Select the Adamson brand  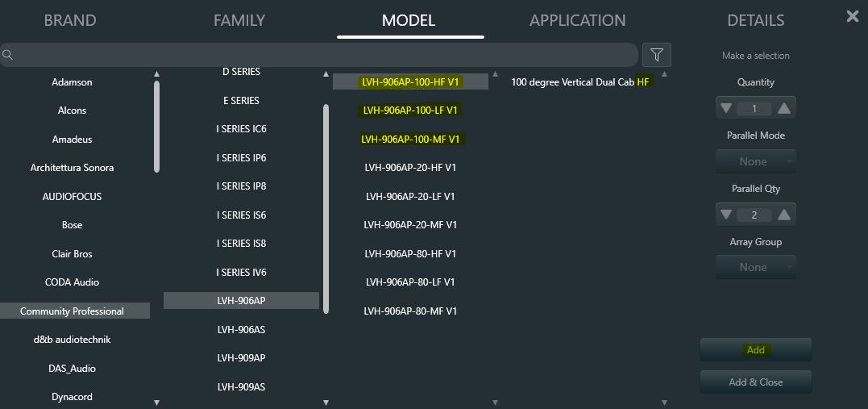72,82
